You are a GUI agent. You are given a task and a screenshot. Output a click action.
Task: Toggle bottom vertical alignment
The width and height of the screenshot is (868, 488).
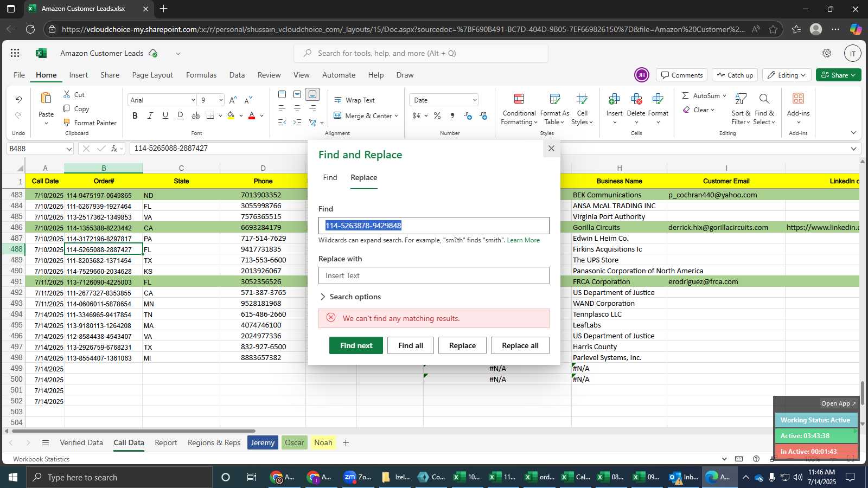point(312,94)
